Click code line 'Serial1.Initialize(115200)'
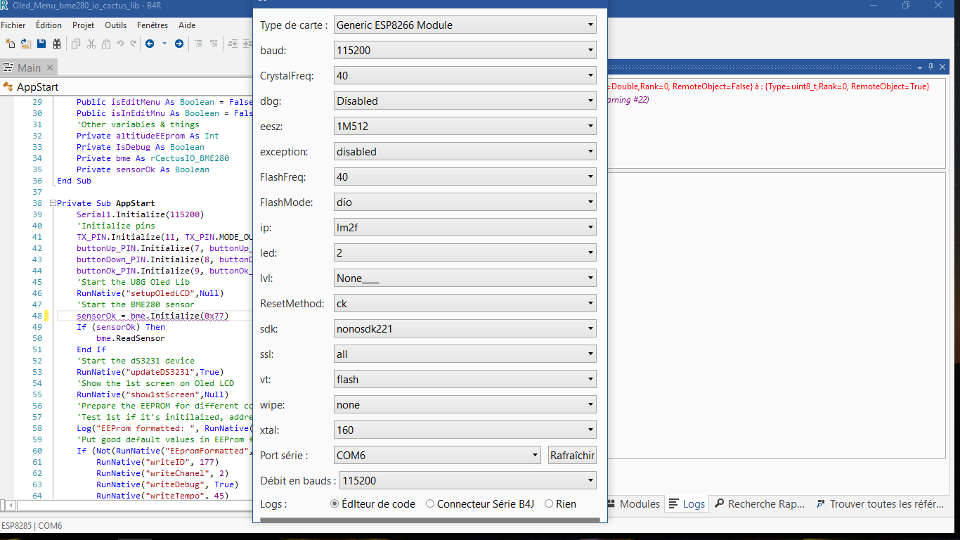The width and height of the screenshot is (960, 540). point(140,214)
